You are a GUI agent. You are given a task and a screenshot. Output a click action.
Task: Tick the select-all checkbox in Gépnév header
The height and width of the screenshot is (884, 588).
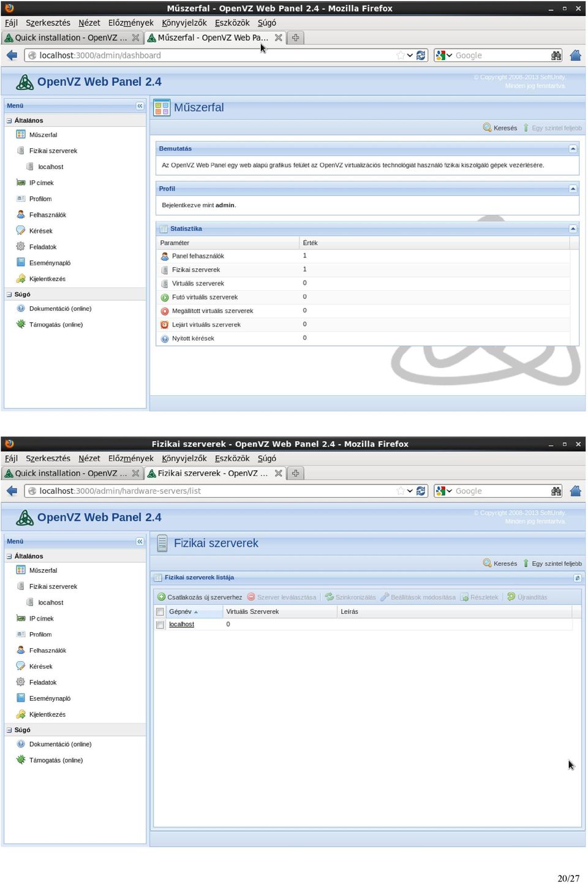(x=160, y=611)
